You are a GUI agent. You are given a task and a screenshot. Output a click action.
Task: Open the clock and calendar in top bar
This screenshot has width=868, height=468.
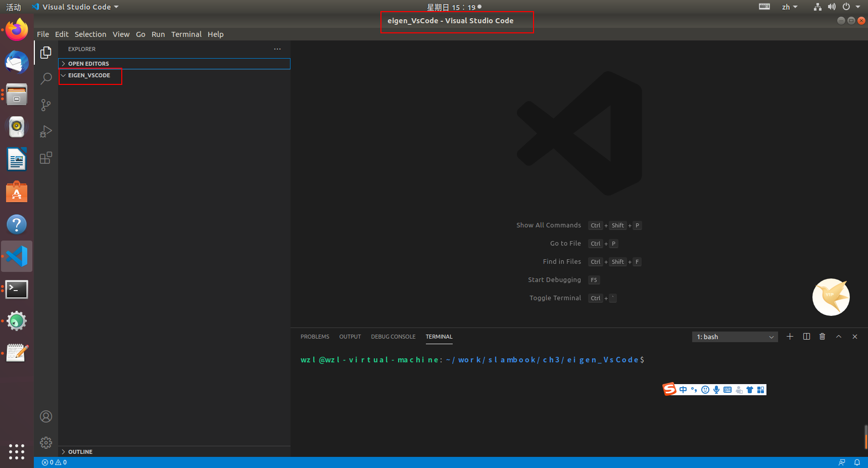click(454, 7)
